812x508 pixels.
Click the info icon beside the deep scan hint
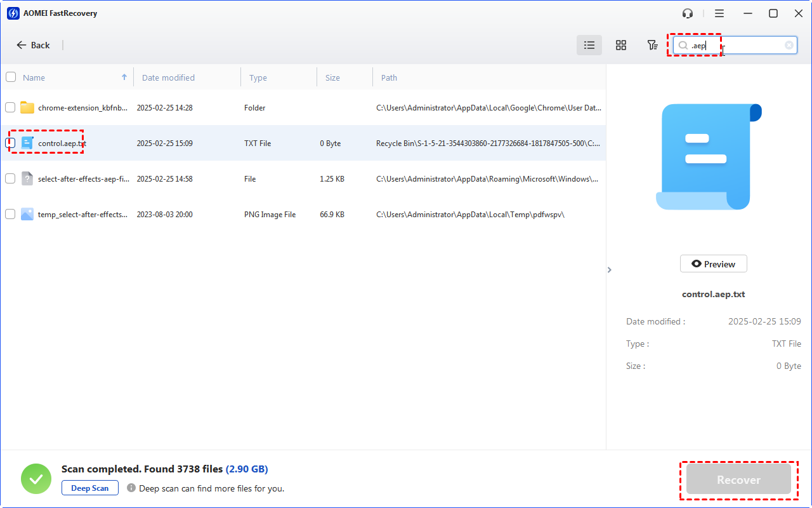(x=131, y=488)
